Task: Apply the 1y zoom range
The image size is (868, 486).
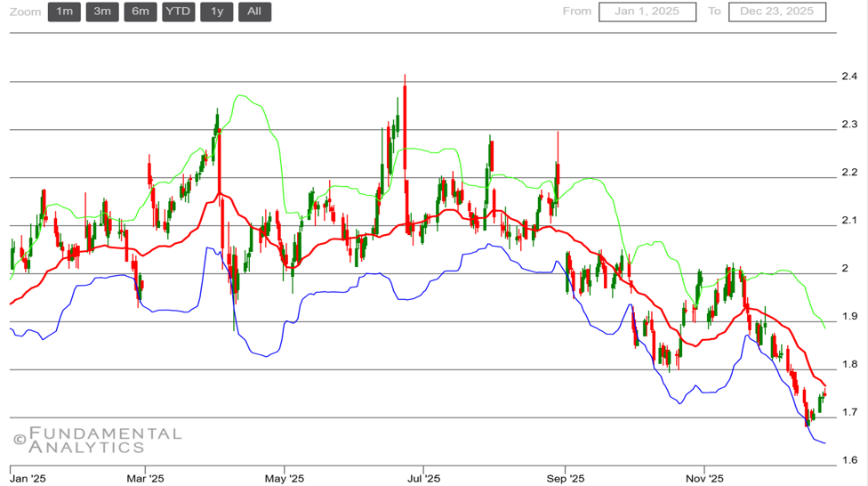Action: [x=216, y=12]
